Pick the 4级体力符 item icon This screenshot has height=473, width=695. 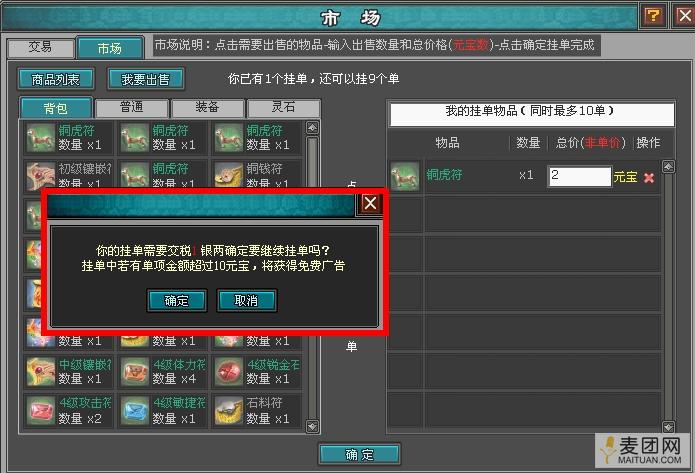(134, 372)
